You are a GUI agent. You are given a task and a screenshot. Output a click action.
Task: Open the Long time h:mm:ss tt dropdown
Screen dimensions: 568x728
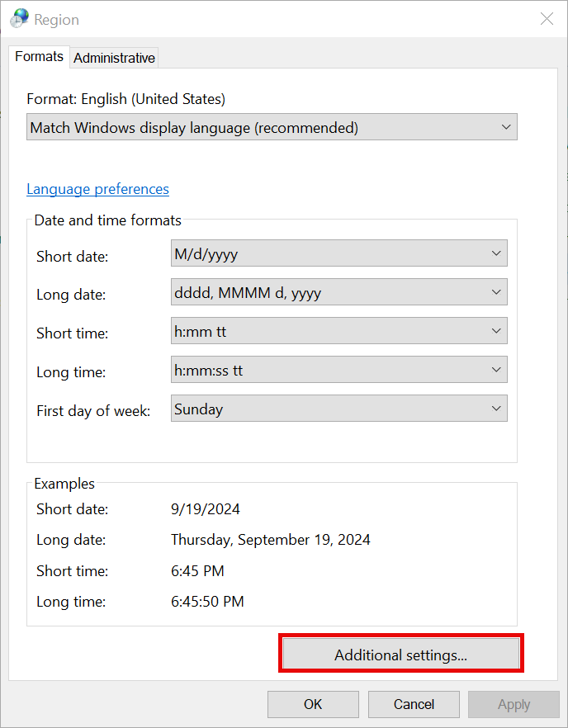pos(338,371)
